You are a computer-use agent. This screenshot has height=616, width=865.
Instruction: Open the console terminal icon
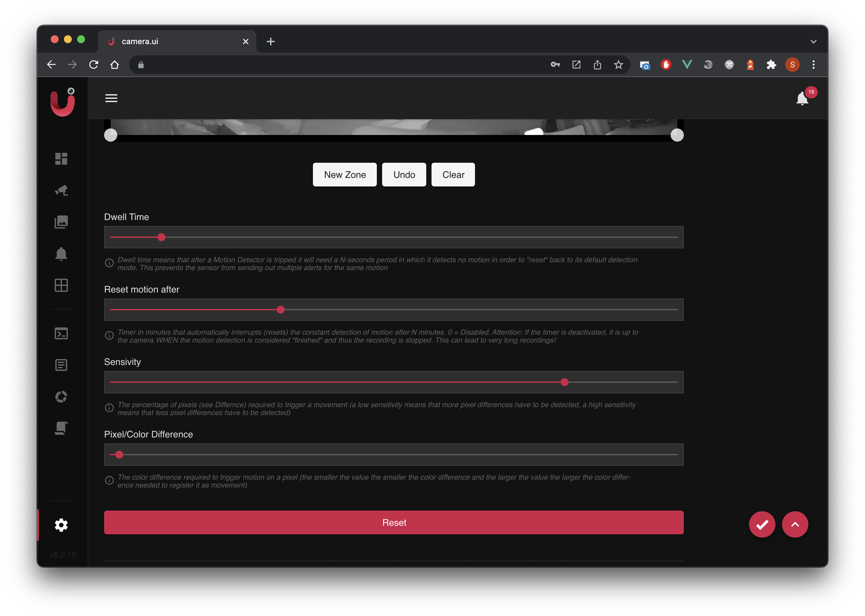[61, 333]
